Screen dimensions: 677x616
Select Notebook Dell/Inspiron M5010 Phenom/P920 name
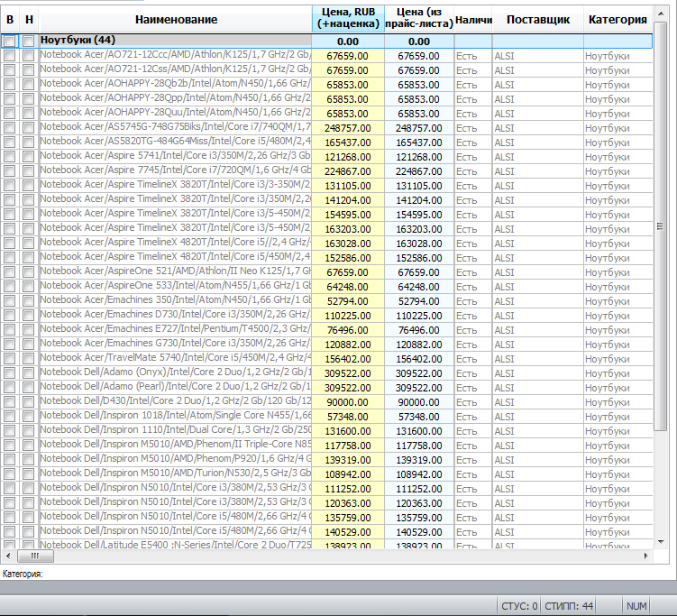click(x=175, y=459)
